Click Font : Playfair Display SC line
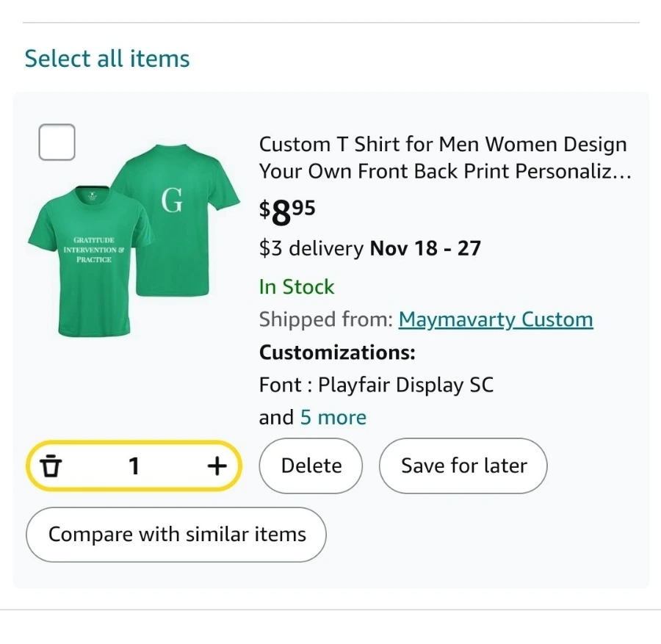661x644 pixels. tap(376, 385)
